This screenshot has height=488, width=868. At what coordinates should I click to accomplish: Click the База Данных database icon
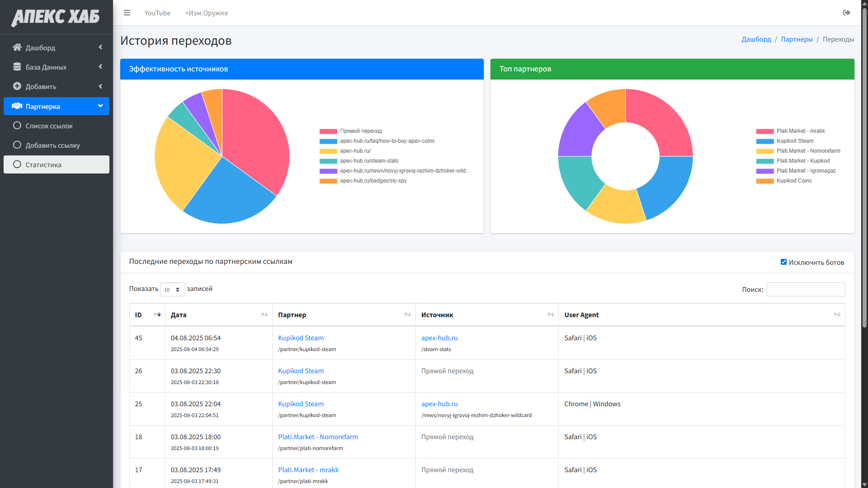click(17, 67)
